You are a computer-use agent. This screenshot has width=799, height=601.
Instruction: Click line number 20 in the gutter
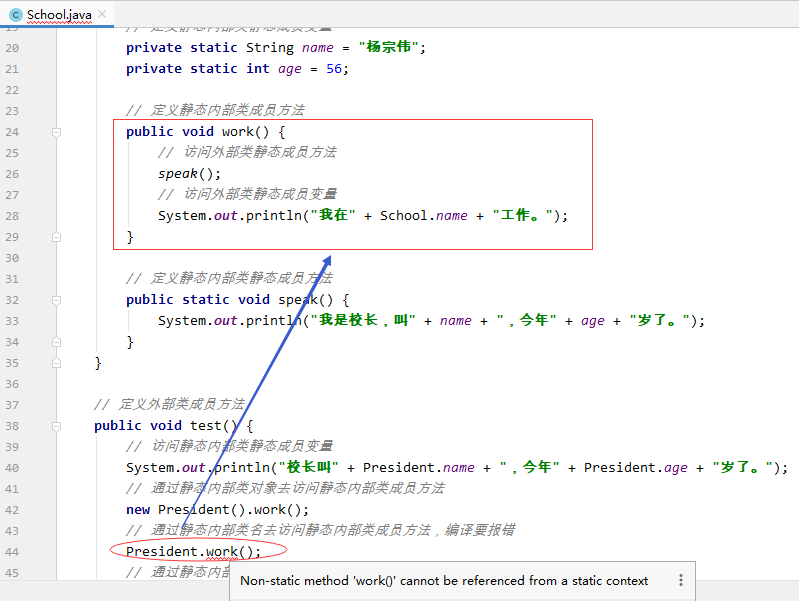click(x=12, y=48)
